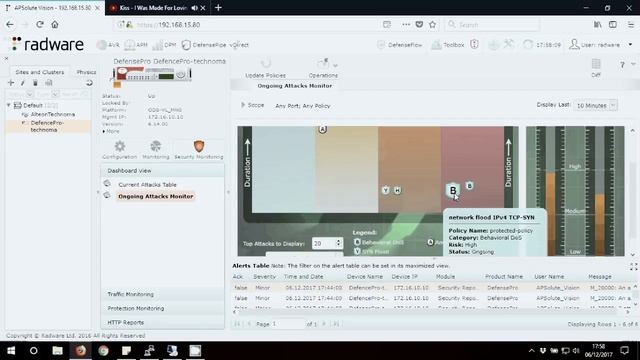Open the Toolbox
The height and width of the screenshot is (360, 640).
pos(448,45)
